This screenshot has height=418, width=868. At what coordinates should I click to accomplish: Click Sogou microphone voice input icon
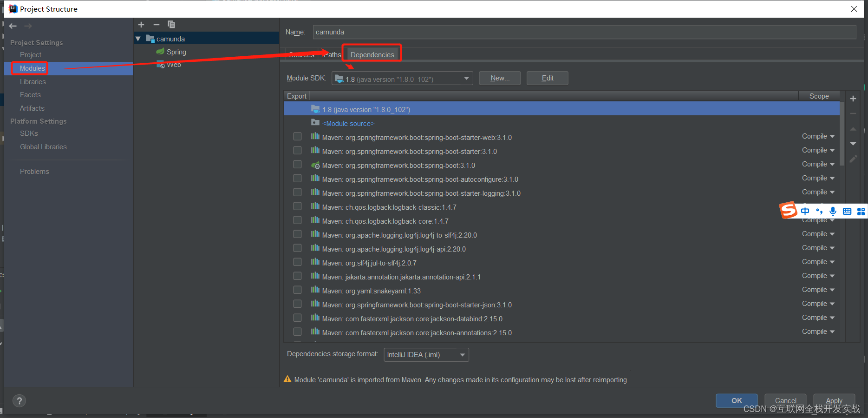pos(833,211)
